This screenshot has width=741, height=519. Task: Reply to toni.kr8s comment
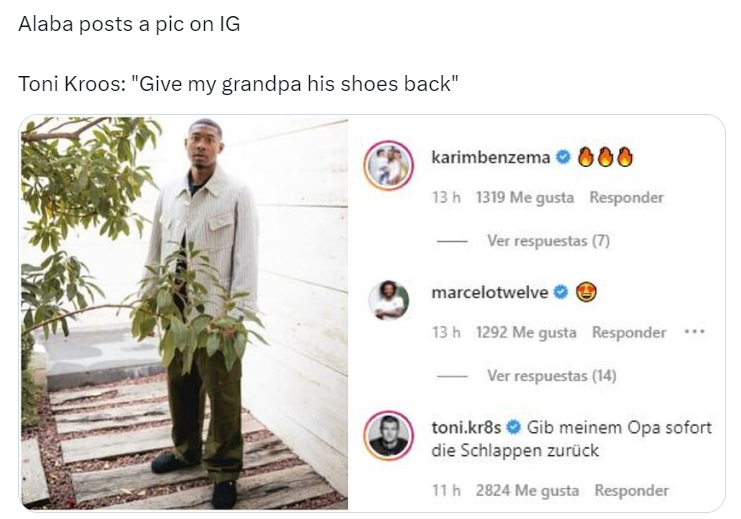coord(631,490)
